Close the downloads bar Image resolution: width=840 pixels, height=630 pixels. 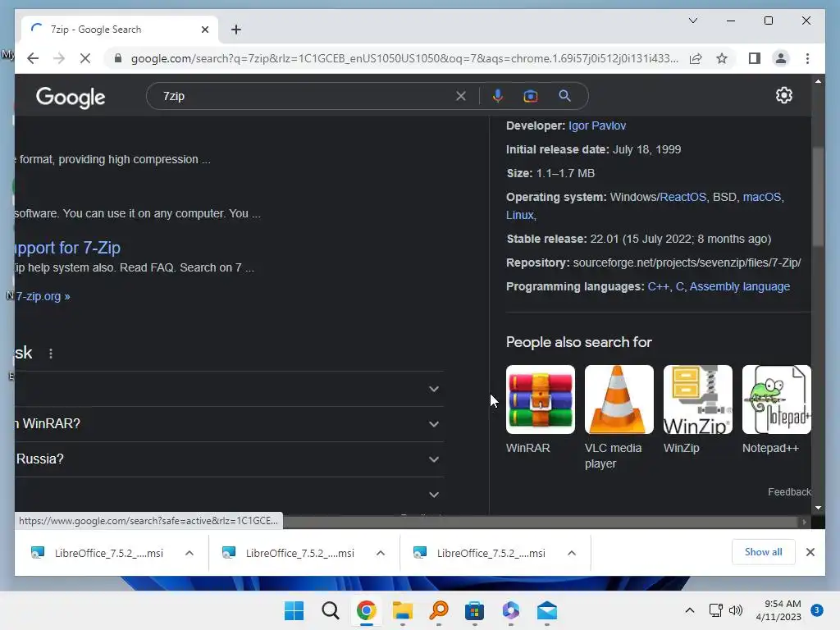pyautogui.click(x=810, y=552)
